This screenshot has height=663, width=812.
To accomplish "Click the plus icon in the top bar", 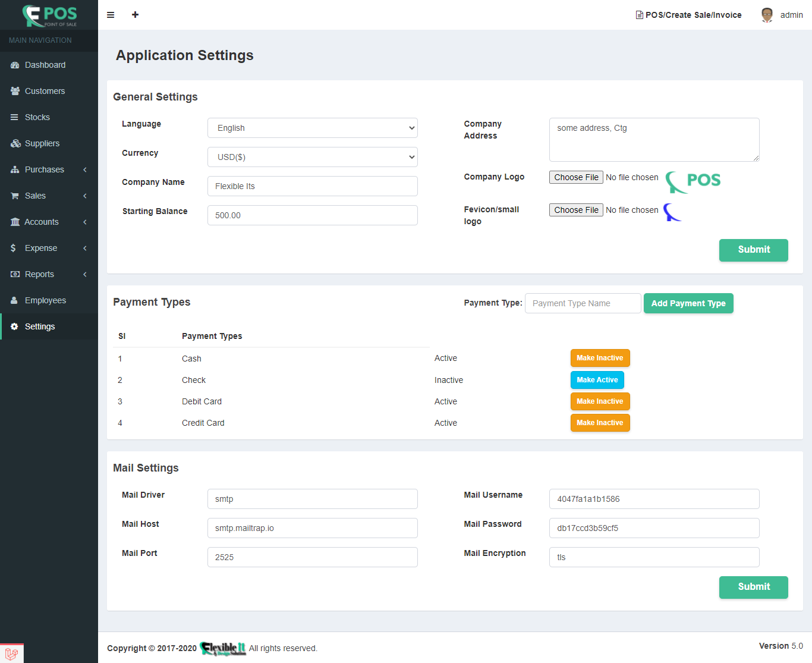I will (x=135, y=15).
